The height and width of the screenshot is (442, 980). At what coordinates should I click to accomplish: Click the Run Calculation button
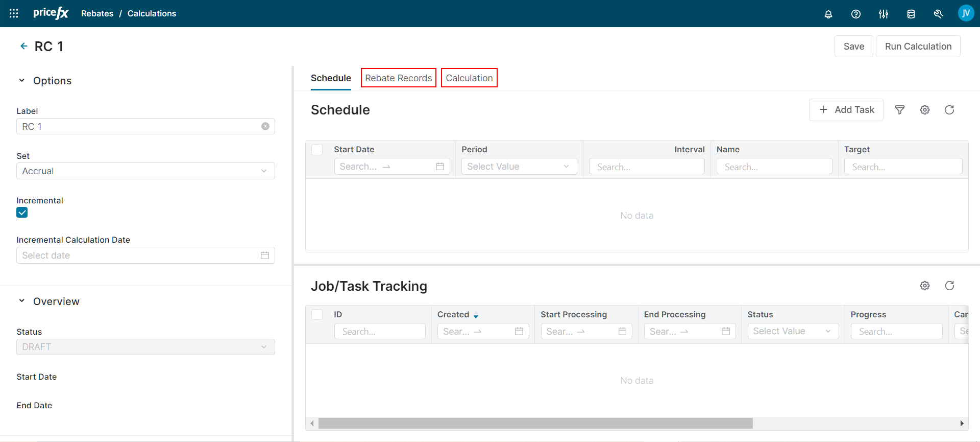pos(918,46)
